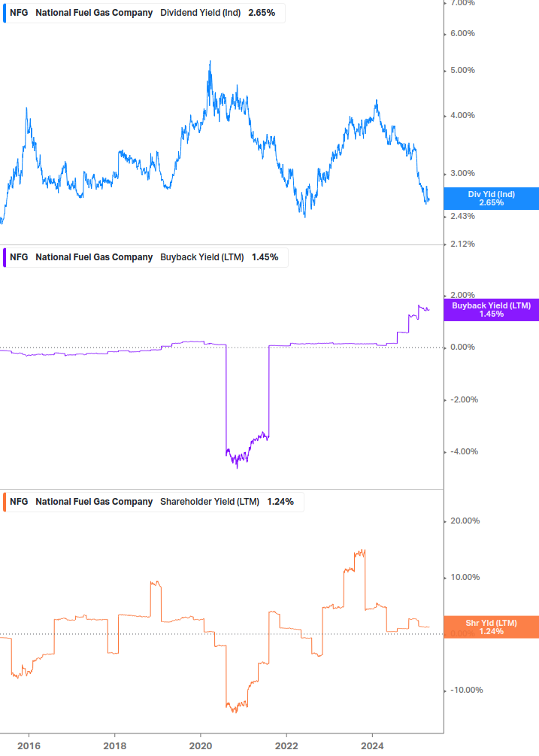The height and width of the screenshot is (756, 539).
Task: Click the 1.45% value in the Buyback Yield legend
Action: pos(265,257)
